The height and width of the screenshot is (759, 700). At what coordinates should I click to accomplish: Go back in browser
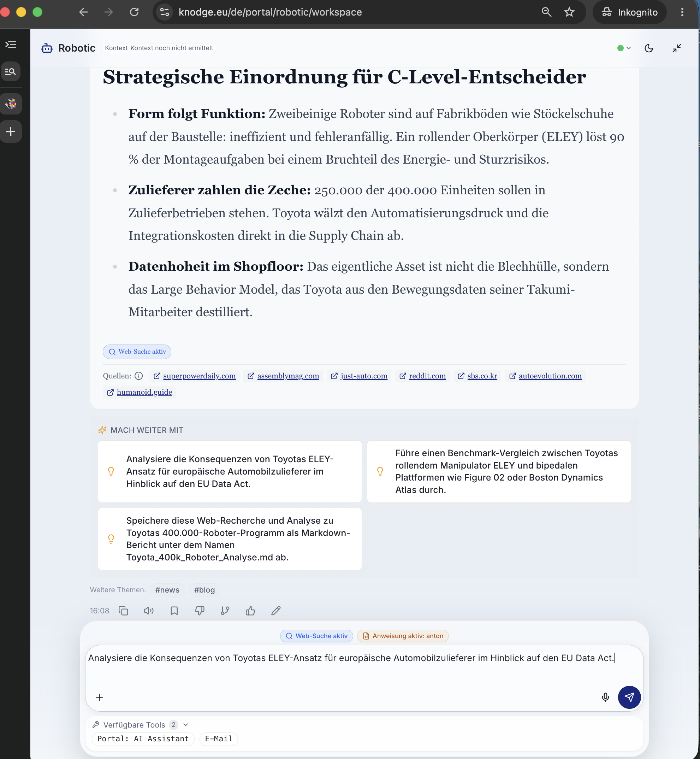coord(83,12)
